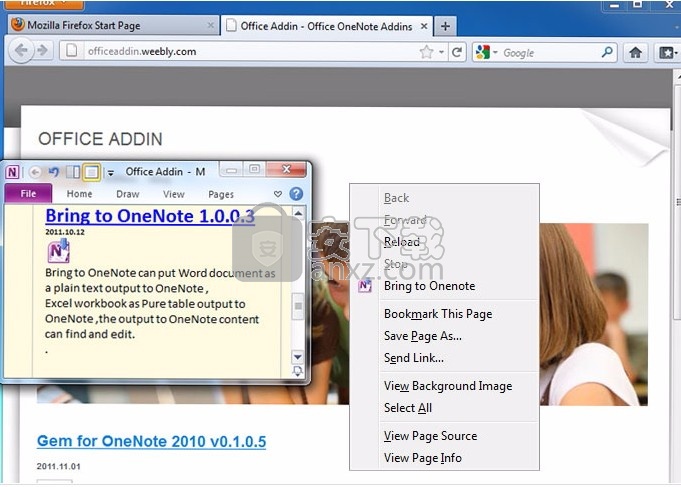Choose View Background Image in context menu
Viewport: 681px width, 487px height.
444,386
